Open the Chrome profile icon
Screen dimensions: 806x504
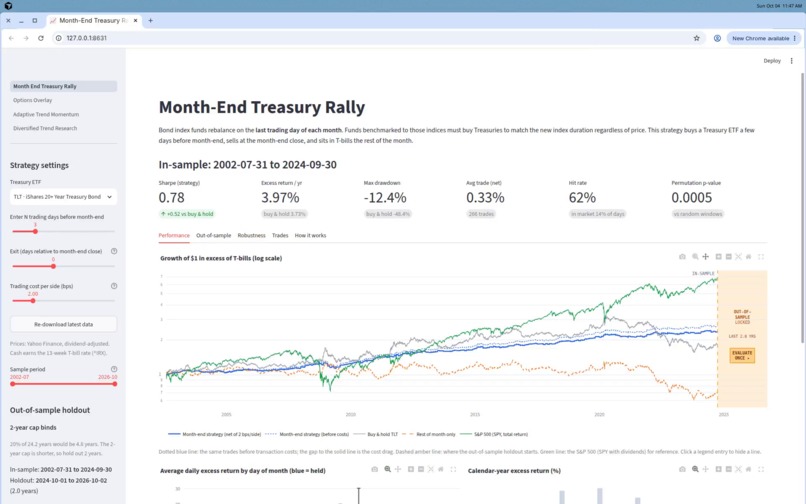717,38
